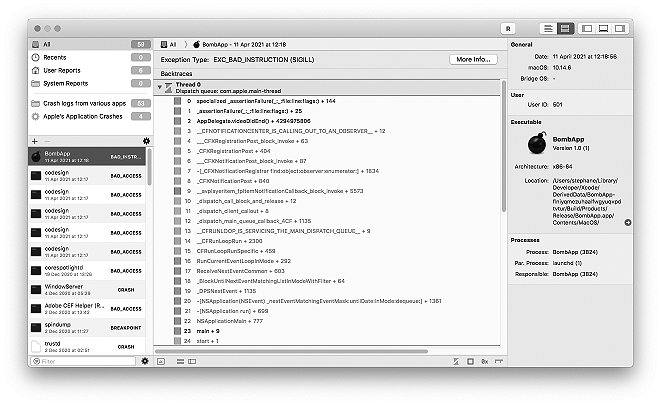Viewport: 661px width, 404px height.
Task: Click the More Info... button
Action: pyautogui.click(x=473, y=59)
